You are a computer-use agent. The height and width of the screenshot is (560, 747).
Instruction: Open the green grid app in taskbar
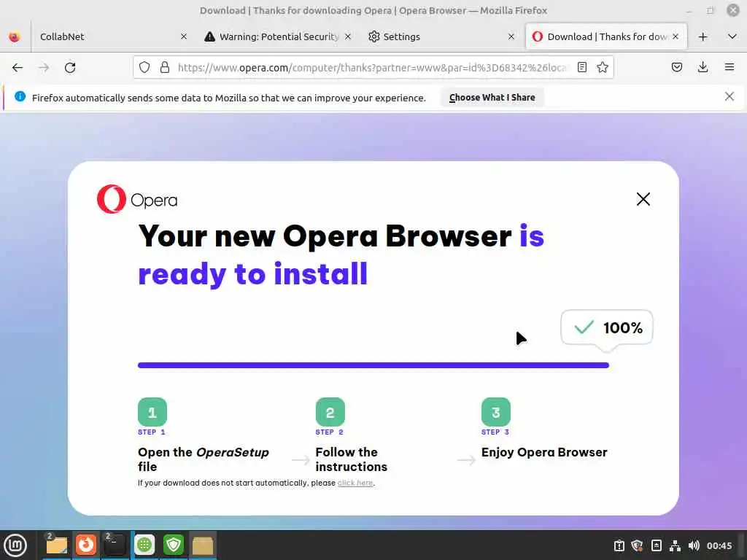tap(144, 545)
